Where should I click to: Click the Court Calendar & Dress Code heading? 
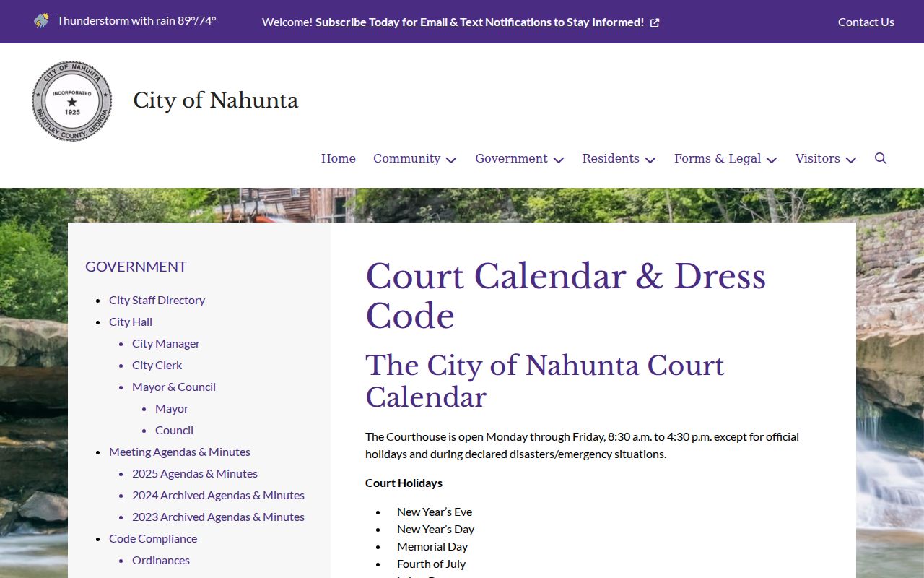(565, 296)
